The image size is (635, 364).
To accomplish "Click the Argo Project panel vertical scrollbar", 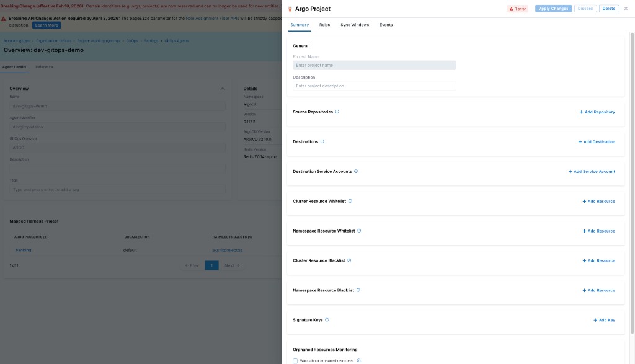I will pos(632,183).
